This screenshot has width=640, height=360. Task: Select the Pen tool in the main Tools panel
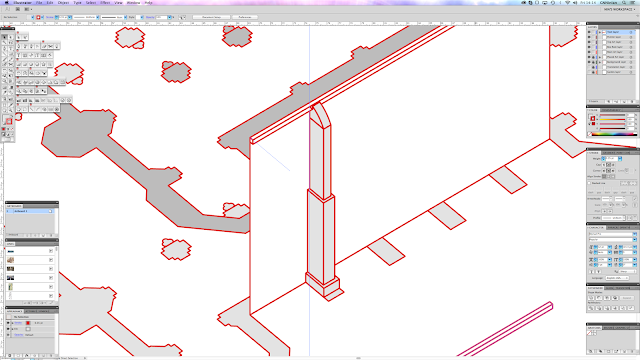click(x=4, y=48)
